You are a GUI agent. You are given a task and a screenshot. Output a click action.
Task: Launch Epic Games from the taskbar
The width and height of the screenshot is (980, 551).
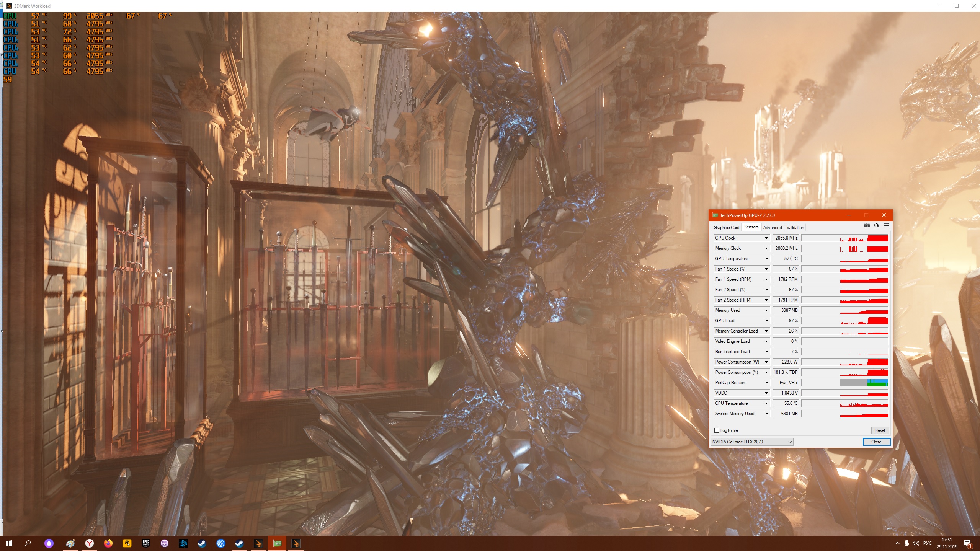(146, 543)
